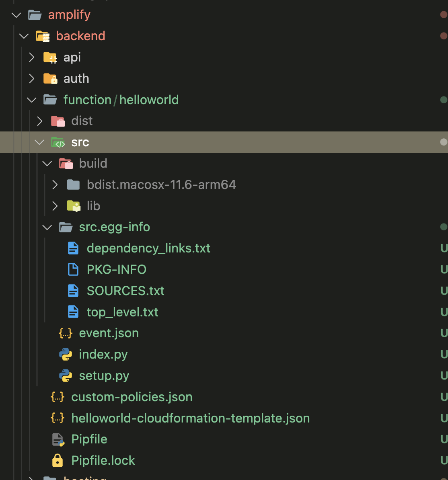
Task: Click the index.py Python icon
Action: [x=66, y=355]
